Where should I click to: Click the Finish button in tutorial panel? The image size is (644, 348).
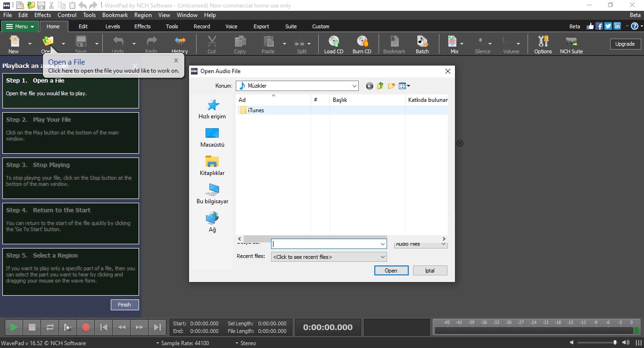pos(124,305)
